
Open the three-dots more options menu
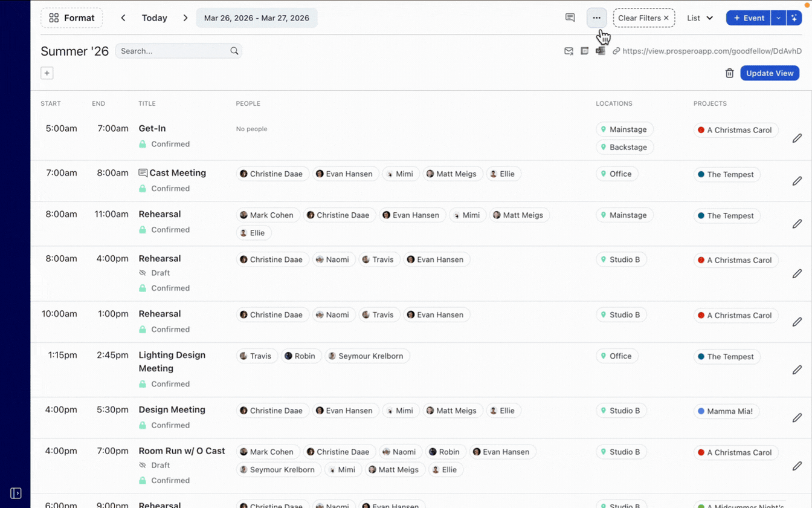pyautogui.click(x=596, y=18)
